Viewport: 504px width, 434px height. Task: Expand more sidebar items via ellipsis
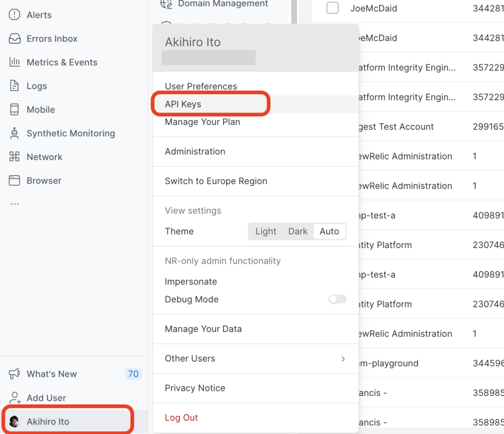pos(15,204)
